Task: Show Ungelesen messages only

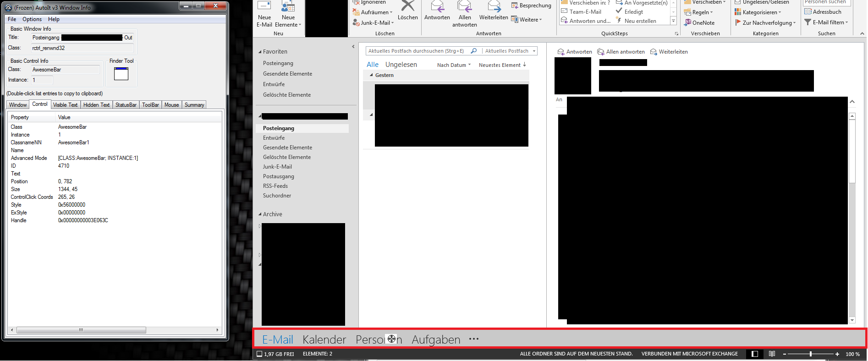Action: click(x=401, y=65)
